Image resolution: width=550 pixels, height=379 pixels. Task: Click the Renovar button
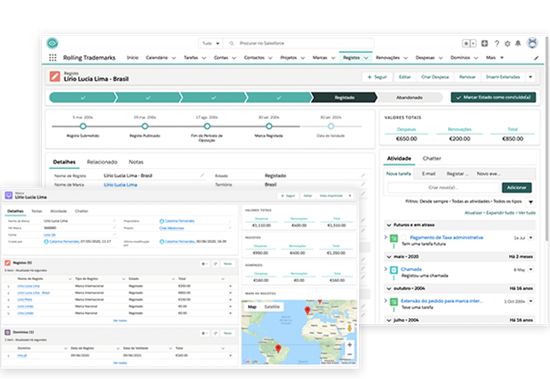[x=467, y=77]
